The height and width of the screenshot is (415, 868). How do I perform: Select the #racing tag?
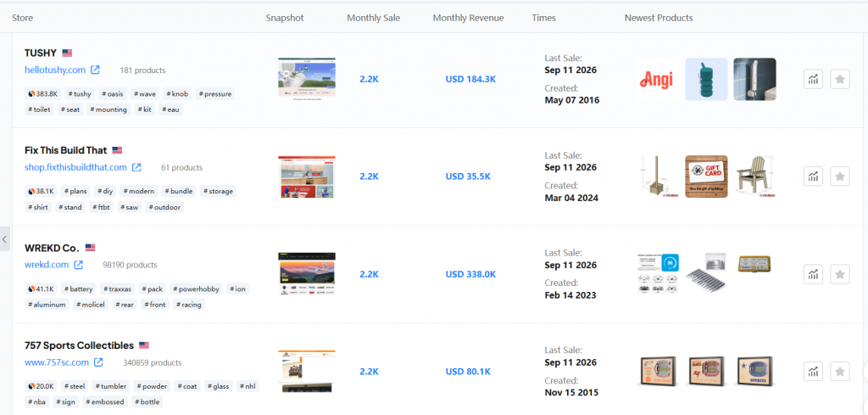pos(189,305)
